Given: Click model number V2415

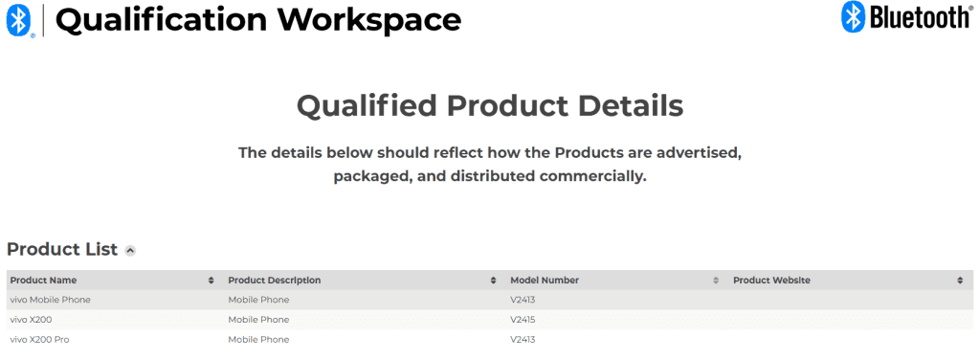Looking at the screenshot, I should pos(523,320).
